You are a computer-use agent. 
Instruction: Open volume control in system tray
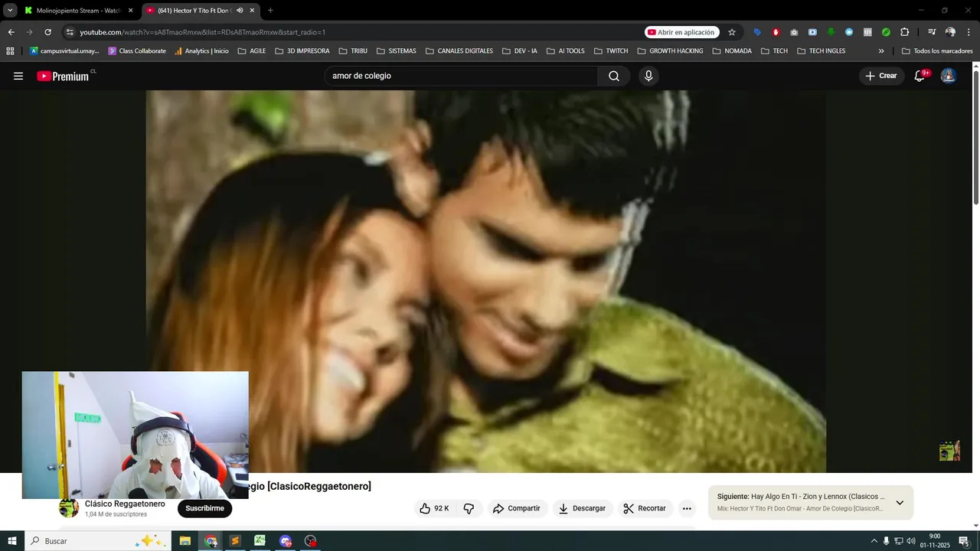point(910,541)
